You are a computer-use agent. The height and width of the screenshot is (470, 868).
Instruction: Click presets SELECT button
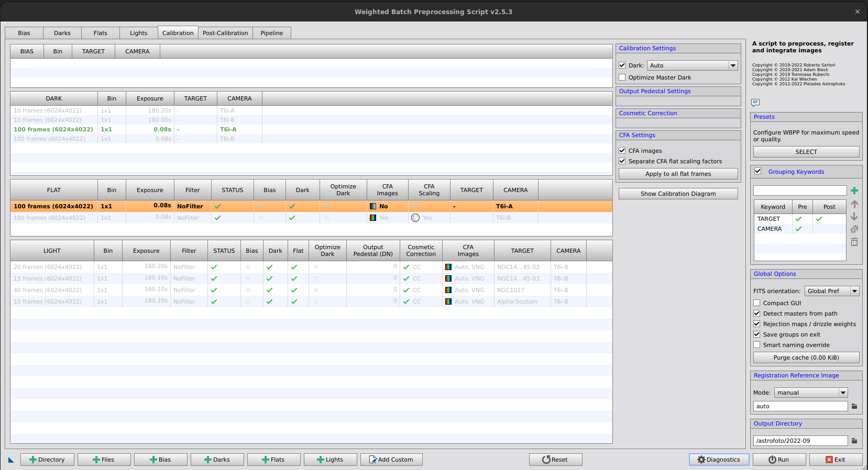(806, 152)
